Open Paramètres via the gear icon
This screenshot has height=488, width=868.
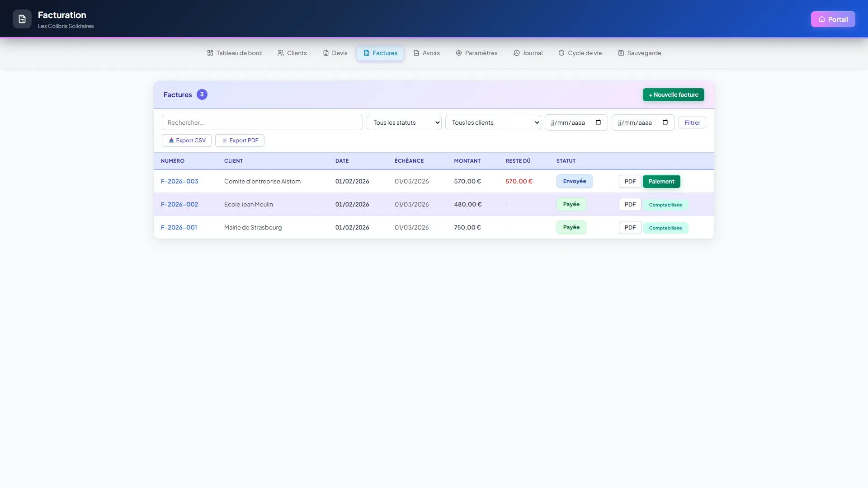[x=476, y=53]
